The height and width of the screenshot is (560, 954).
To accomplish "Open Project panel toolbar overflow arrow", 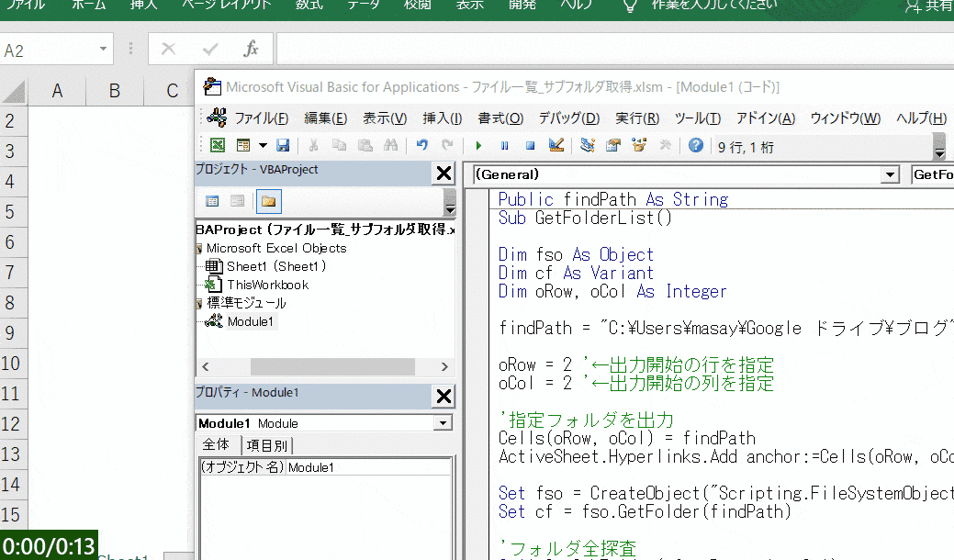I will [x=450, y=203].
